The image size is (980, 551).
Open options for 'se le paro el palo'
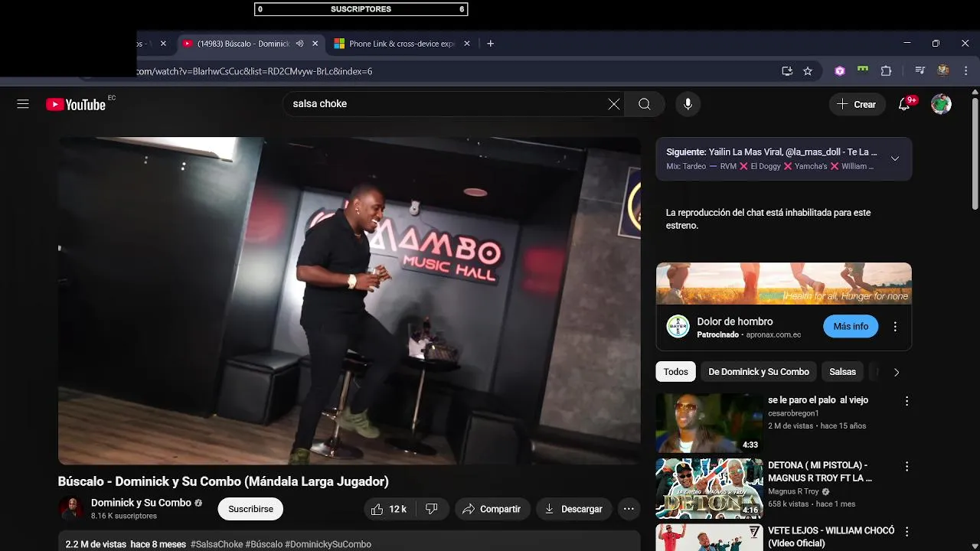[906, 401]
